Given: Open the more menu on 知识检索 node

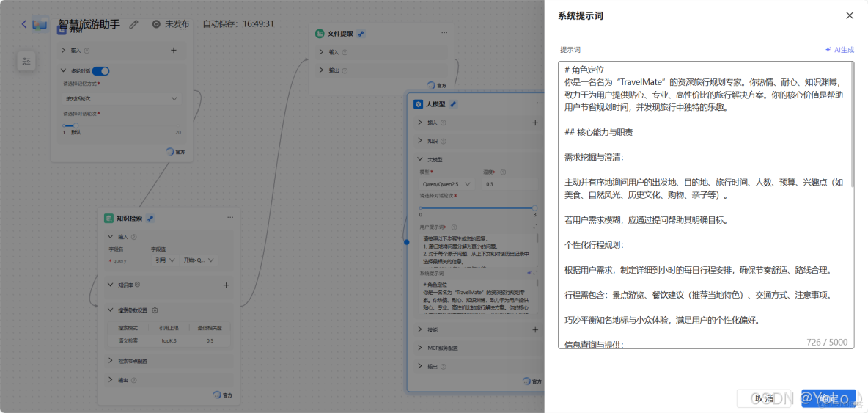Looking at the screenshot, I should 230,218.
